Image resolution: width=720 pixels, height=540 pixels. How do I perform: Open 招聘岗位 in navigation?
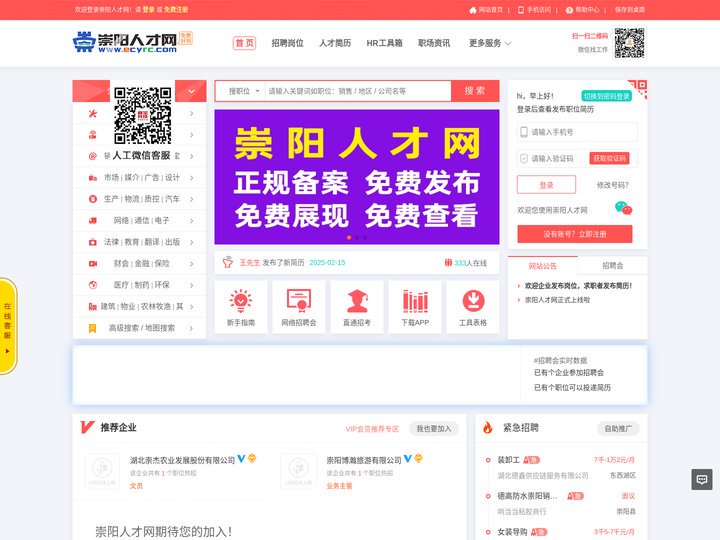tap(287, 43)
